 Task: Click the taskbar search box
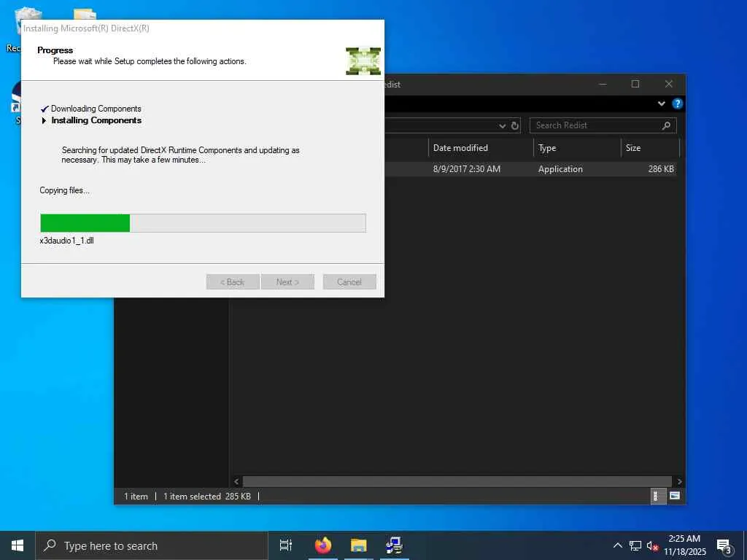(x=152, y=545)
